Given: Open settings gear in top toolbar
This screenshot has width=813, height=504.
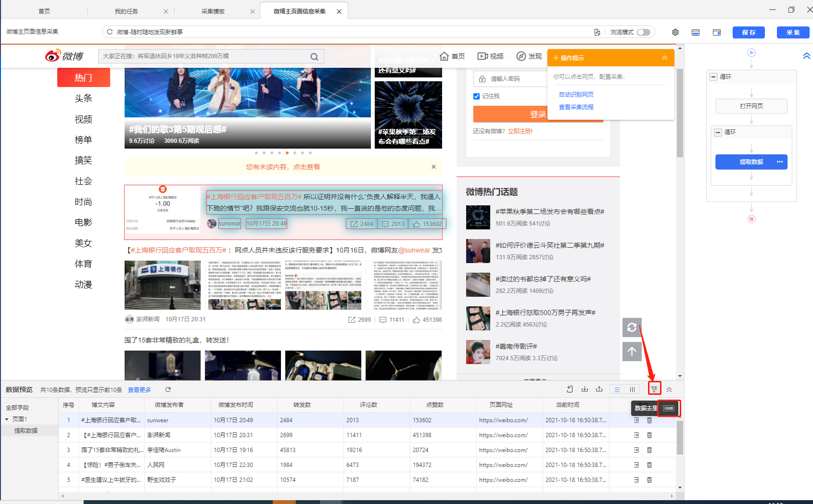Looking at the screenshot, I should click(x=675, y=32).
